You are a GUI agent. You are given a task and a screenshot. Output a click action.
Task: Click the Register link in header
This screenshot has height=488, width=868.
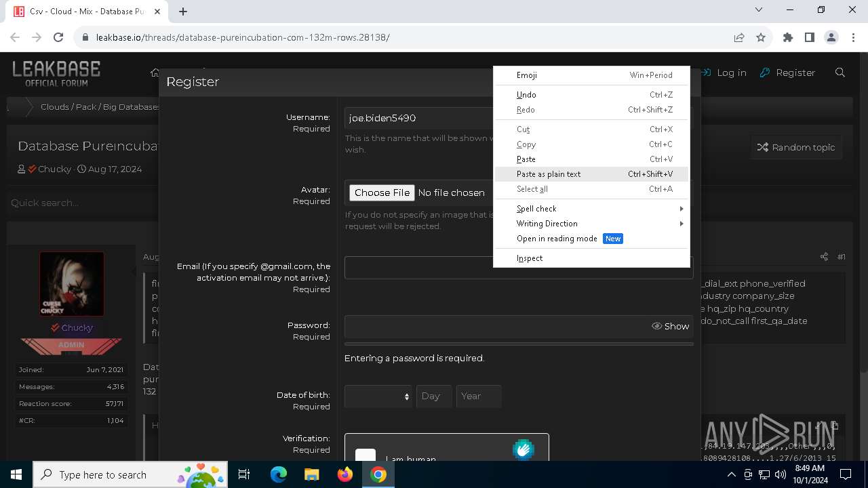point(787,73)
